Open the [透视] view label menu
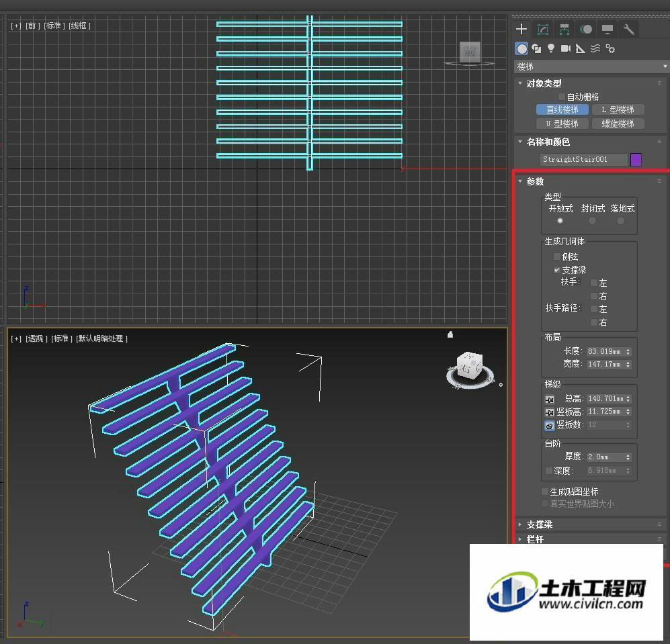Image resolution: width=670 pixels, height=644 pixels. pos(36,338)
